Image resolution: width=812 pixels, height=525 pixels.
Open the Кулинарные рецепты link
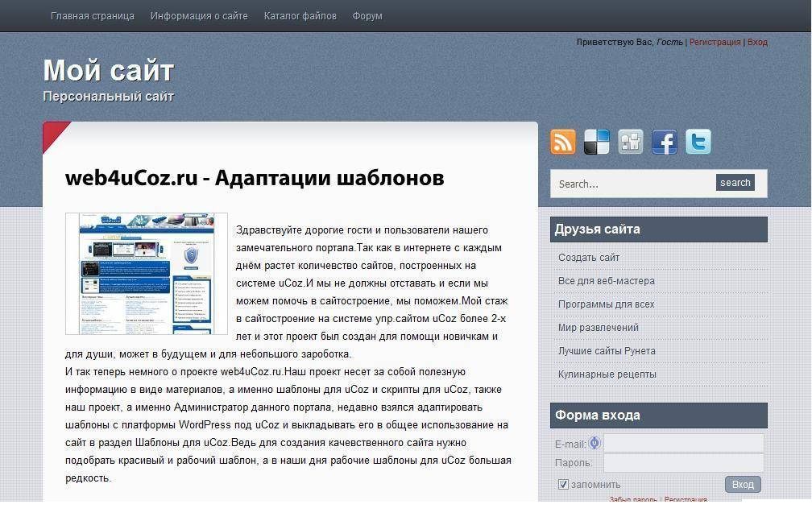(607, 374)
